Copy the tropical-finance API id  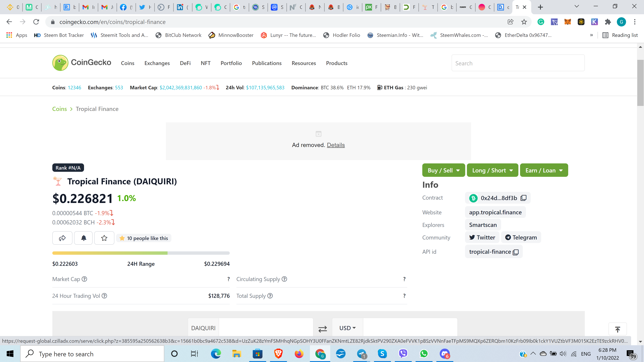(516, 252)
